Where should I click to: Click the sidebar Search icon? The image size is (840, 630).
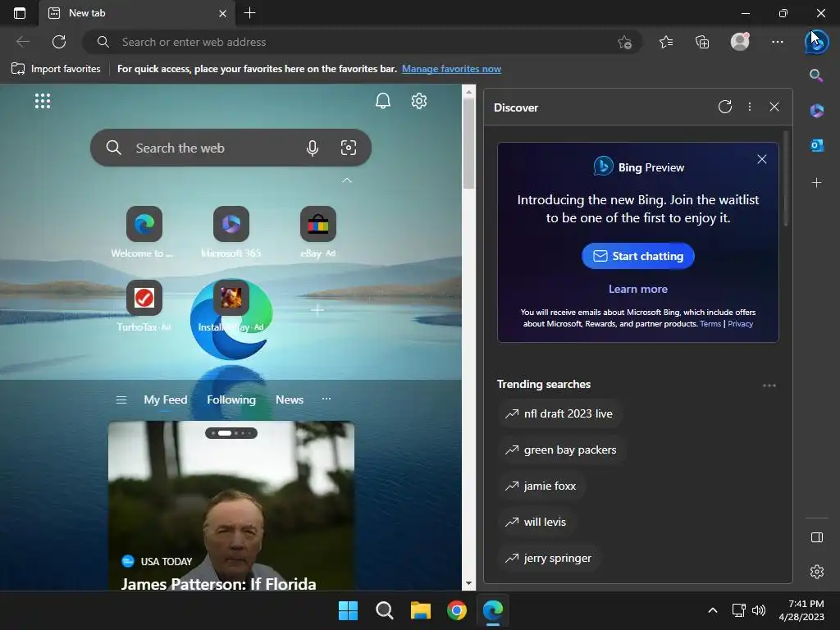pos(816,75)
